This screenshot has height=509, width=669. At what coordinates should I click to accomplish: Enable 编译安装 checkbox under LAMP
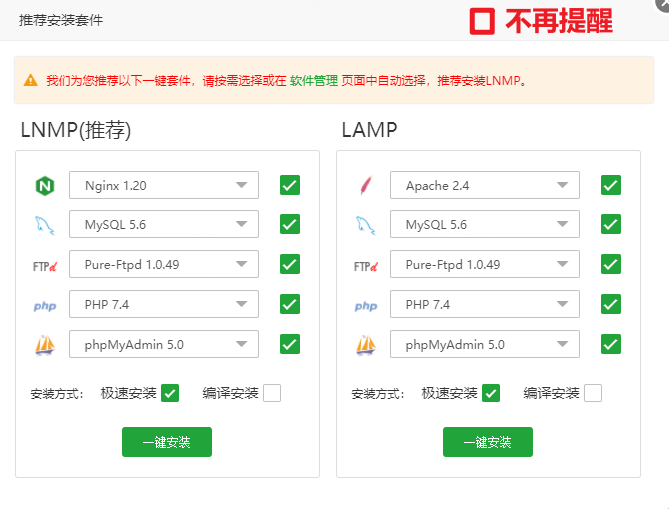coord(593,393)
